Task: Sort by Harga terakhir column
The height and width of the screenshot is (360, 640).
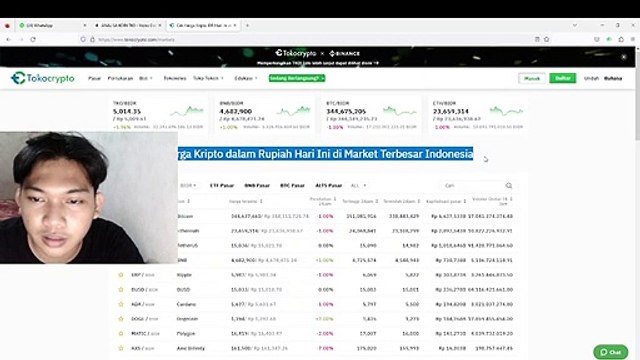Action: 246,201
